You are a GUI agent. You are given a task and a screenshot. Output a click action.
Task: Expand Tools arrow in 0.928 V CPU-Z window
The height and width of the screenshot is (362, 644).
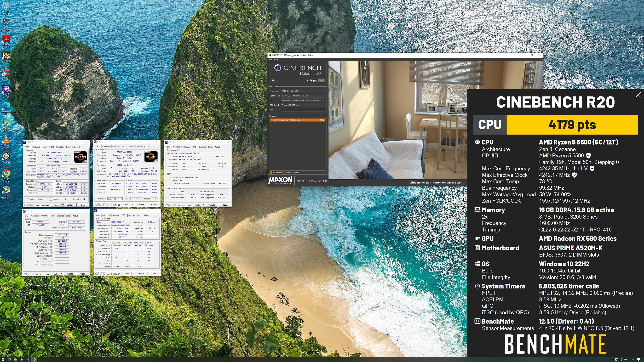pyautogui.click(x=132, y=205)
